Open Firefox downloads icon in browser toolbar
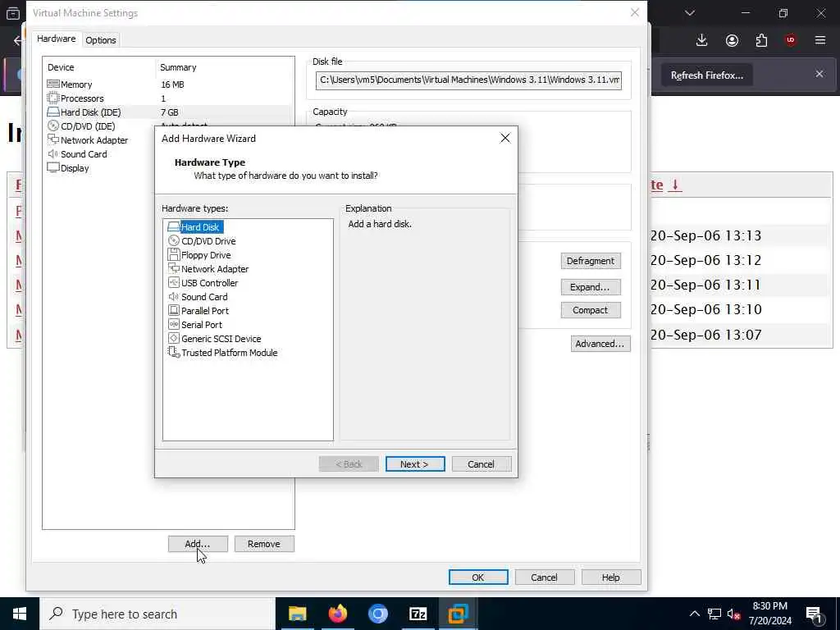Screen dimensions: 840x630 click(x=702, y=40)
